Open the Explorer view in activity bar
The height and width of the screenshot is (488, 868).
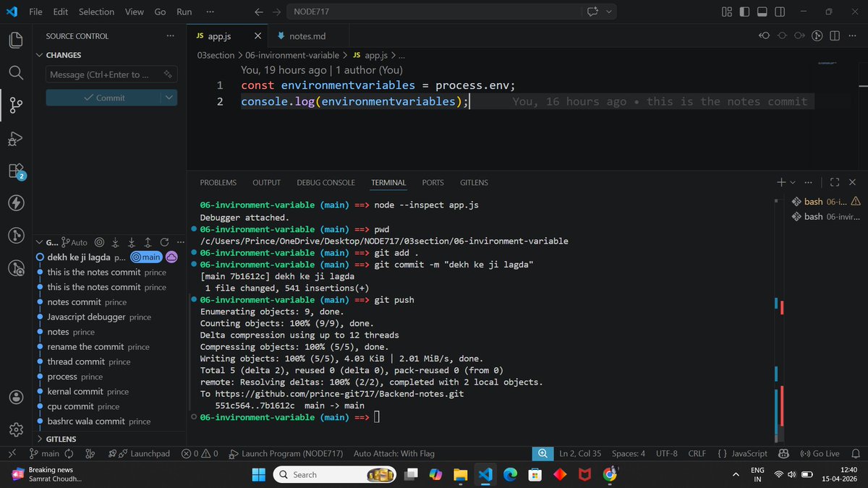[16, 40]
